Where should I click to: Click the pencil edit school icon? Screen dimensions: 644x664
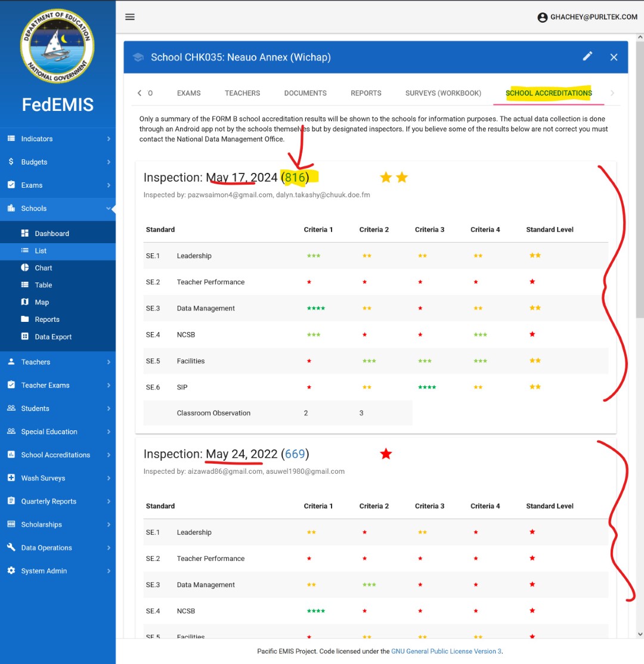point(587,57)
